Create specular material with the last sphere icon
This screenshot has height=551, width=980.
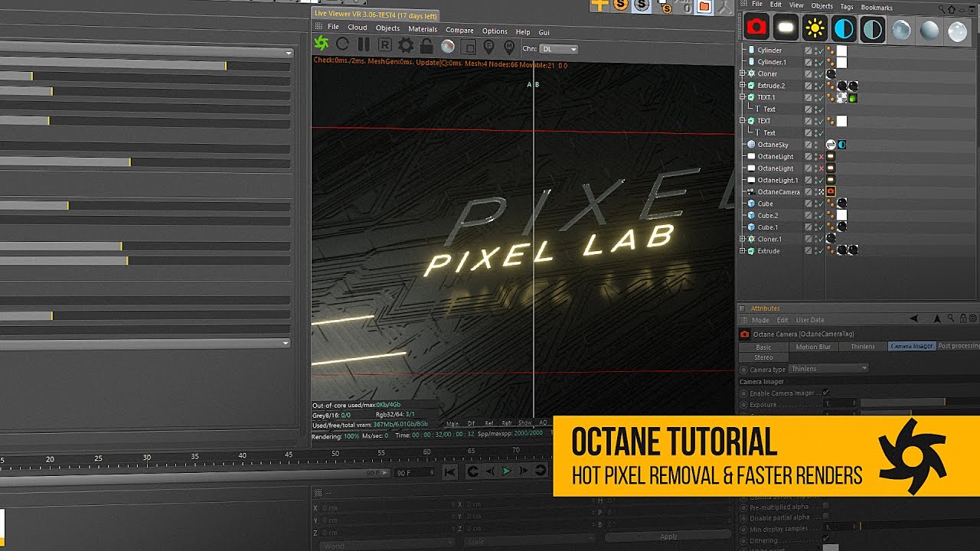click(957, 31)
